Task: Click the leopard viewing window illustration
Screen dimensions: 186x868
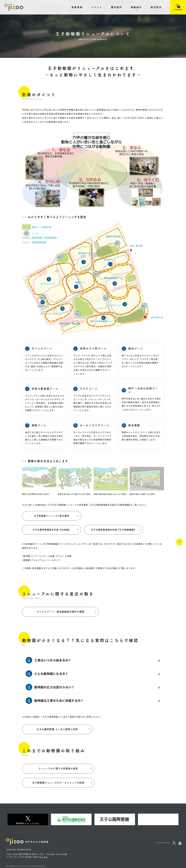Action: (x=147, y=478)
